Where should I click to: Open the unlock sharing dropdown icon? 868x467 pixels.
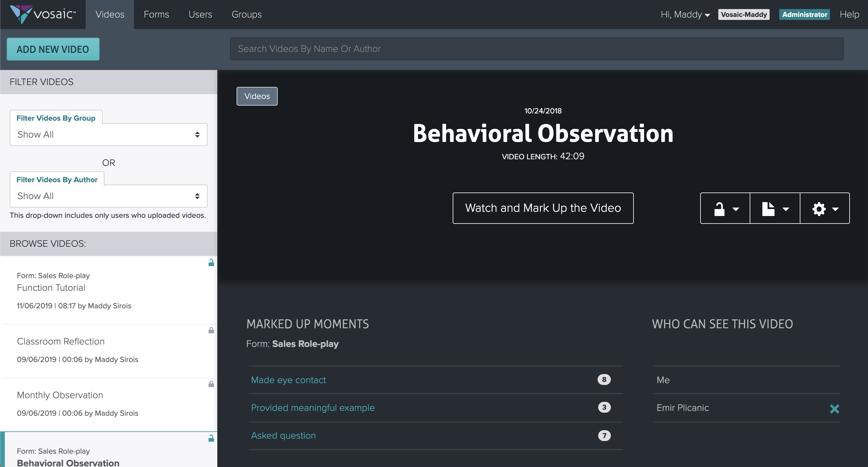(x=725, y=208)
